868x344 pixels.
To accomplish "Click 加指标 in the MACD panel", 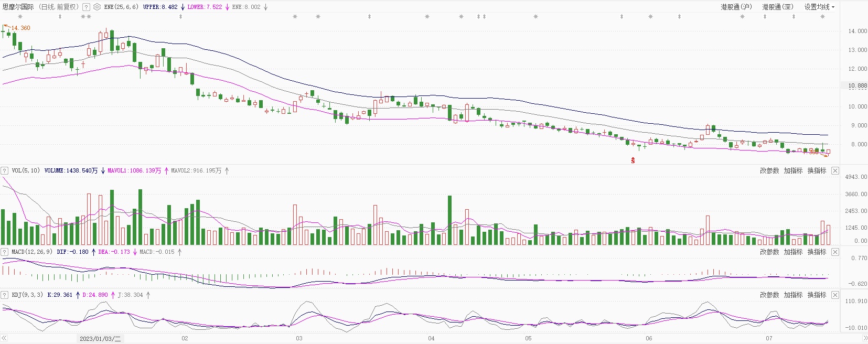I will [x=793, y=252].
